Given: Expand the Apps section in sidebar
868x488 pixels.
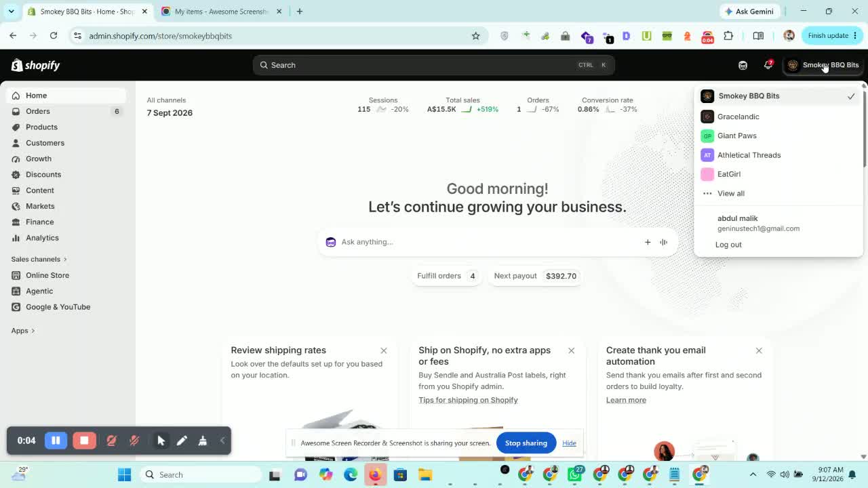Looking at the screenshot, I should [23, 331].
